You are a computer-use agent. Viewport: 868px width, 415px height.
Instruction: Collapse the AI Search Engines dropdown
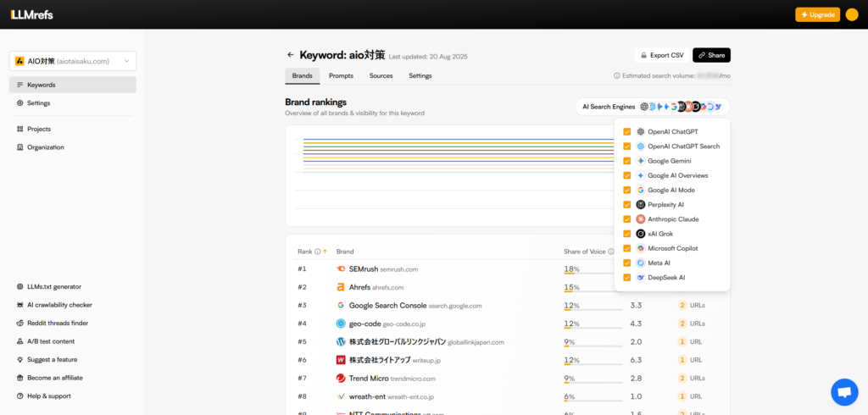tap(652, 107)
